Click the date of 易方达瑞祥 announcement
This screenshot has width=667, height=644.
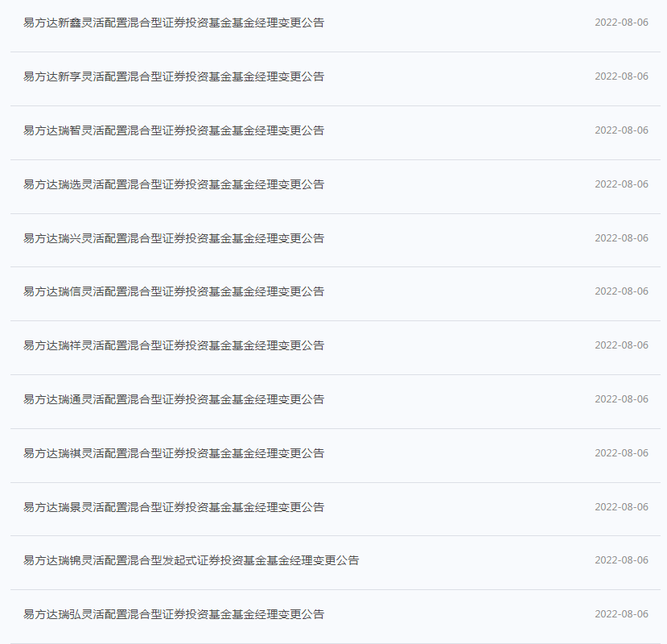click(621, 345)
